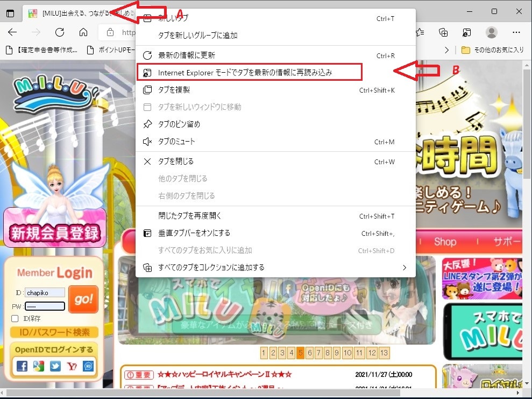Image resolution: width=532 pixels, height=399 pixels.
Task: Choose 閉じたタブを再度開く menu entry
Action: (x=275, y=216)
